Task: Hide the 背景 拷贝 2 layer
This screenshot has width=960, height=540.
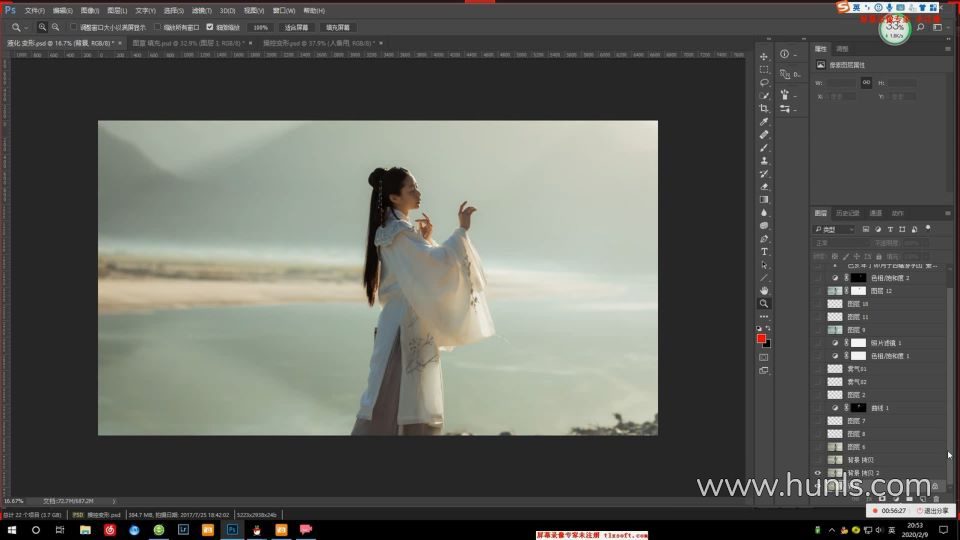Action: [817, 473]
